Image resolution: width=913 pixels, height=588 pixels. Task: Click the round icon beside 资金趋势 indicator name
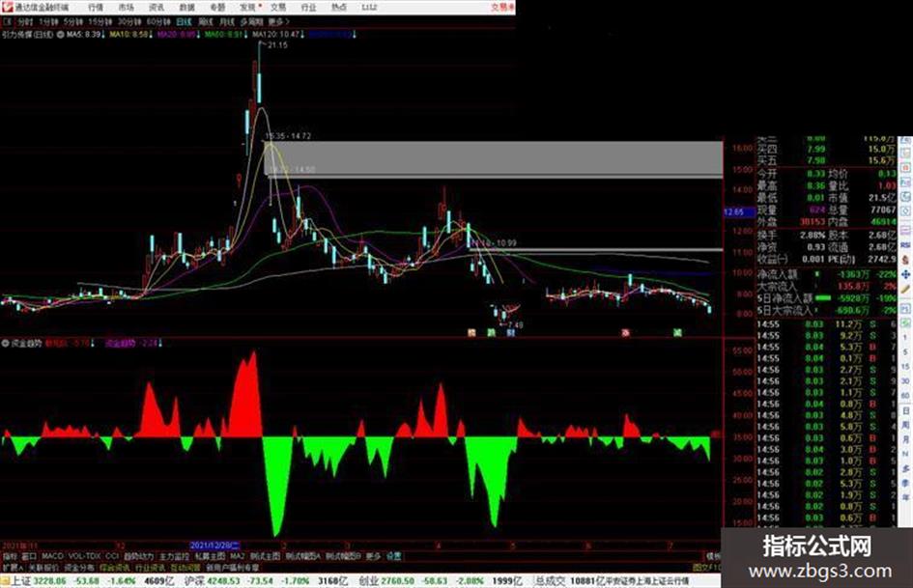5,344
